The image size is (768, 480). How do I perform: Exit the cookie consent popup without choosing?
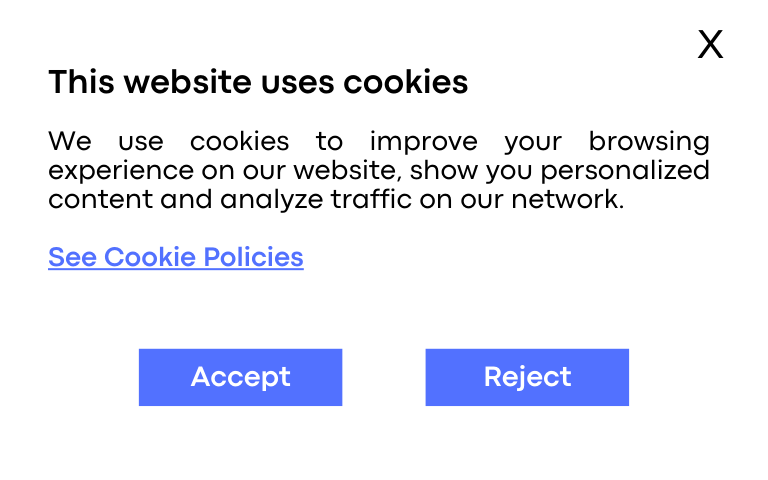pyautogui.click(x=710, y=44)
